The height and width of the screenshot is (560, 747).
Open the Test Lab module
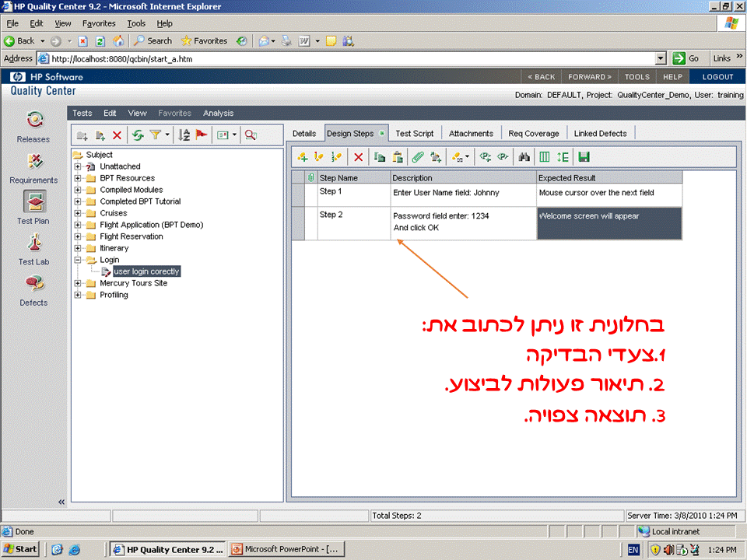click(x=33, y=250)
